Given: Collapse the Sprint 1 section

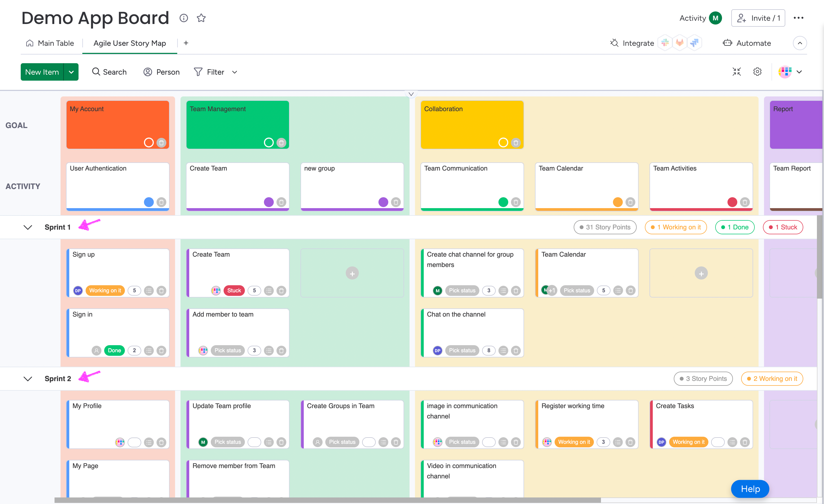Looking at the screenshot, I should 28,227.
